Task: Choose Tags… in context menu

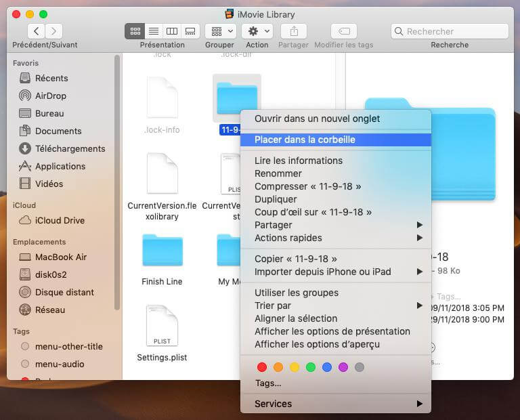Action: 336,383
